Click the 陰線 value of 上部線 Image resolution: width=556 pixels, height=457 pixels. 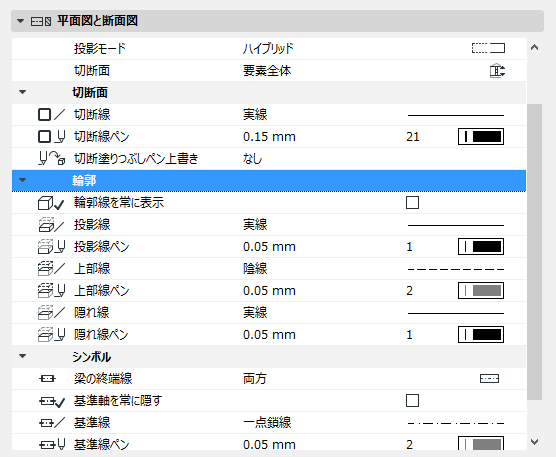tap(255, 269)
